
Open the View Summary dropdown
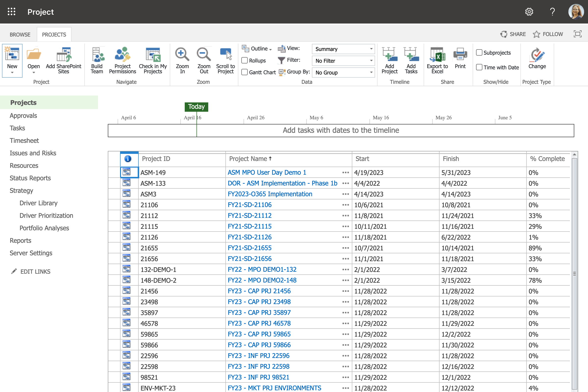[343, 49]
